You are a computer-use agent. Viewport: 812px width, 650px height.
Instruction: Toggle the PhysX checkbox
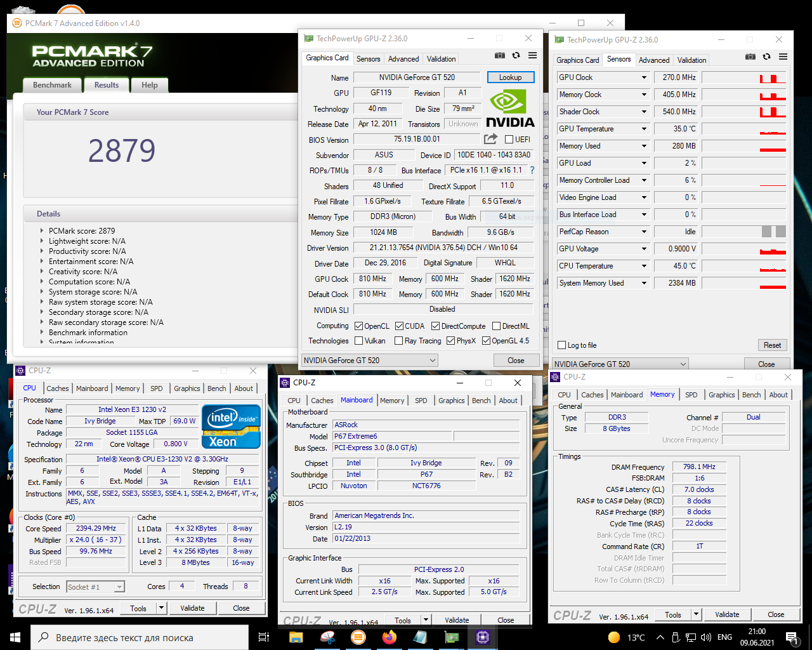tap(450, 340)
